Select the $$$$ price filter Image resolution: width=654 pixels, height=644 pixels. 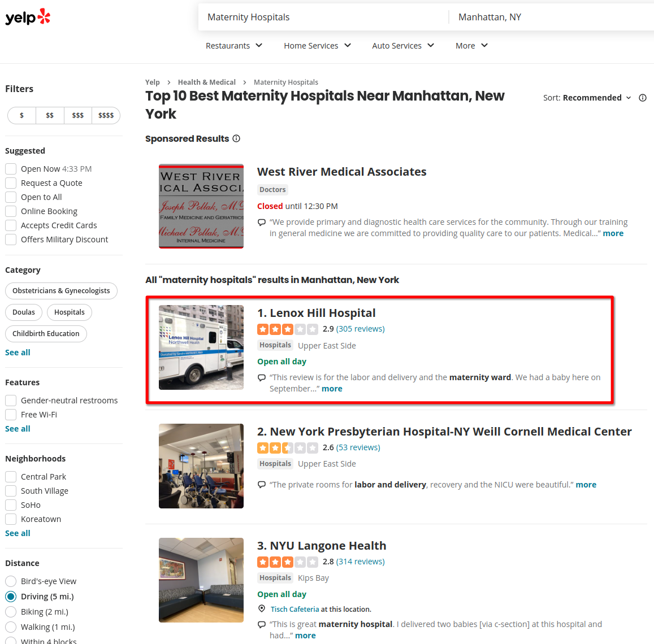pos(106,115)
